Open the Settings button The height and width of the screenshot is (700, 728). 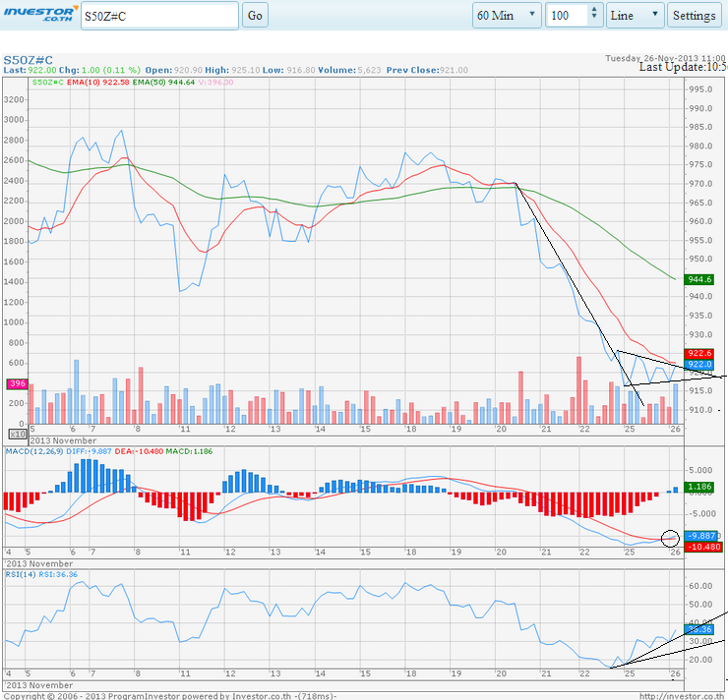pos(694,16)
